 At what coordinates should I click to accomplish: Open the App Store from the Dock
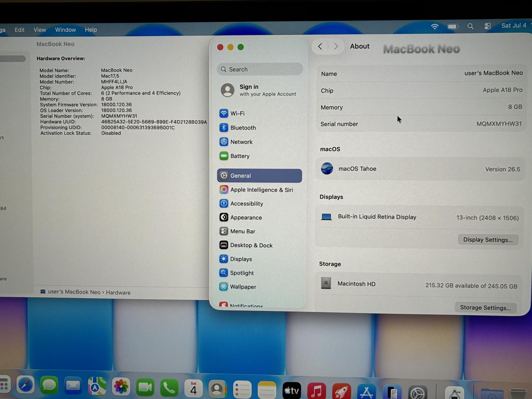tap(366, 392)
